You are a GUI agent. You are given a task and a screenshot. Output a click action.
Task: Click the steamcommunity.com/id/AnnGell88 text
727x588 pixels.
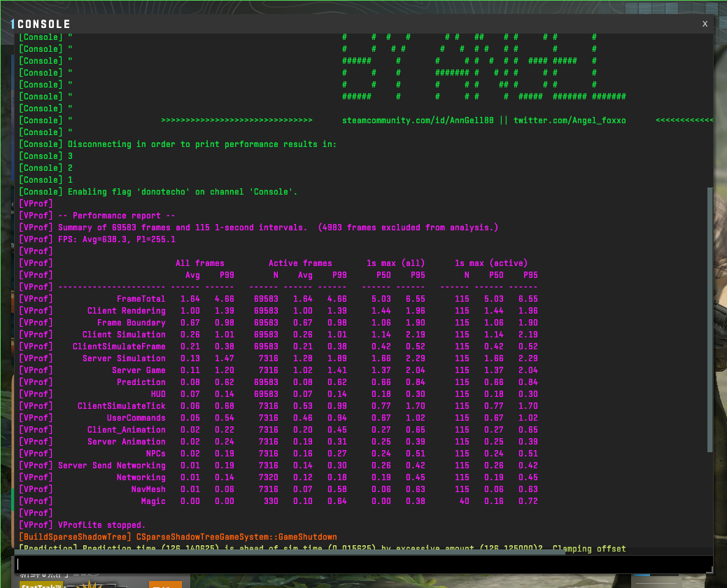pyautogui.click(x=418, y=120)
